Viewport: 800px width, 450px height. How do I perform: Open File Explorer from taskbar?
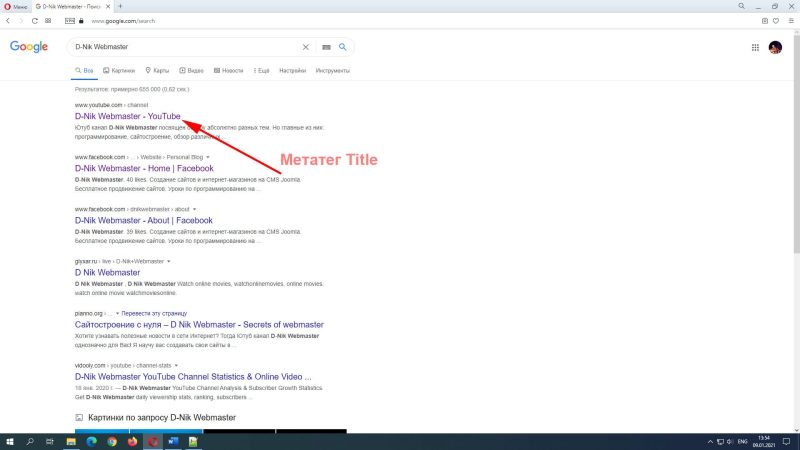(71, 441)
